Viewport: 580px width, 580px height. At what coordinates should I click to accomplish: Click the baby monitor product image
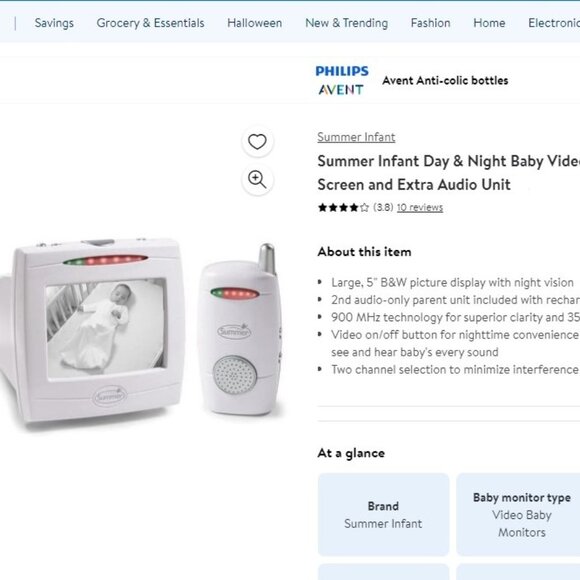click(92, 331)
